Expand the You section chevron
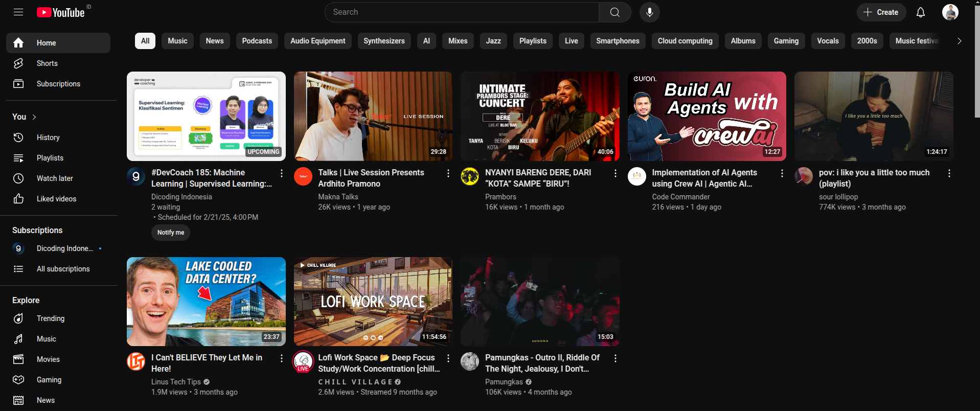 tap(34, 117)
